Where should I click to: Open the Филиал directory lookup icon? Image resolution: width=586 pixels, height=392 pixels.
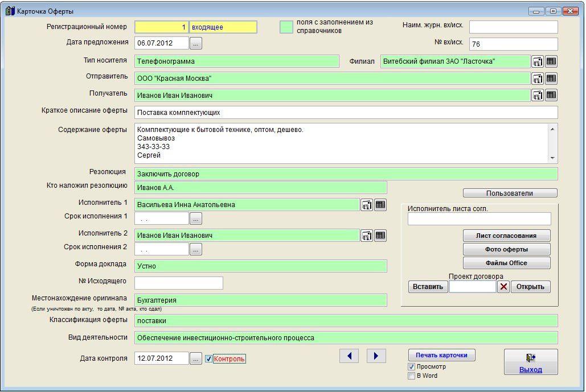point(538,61)
